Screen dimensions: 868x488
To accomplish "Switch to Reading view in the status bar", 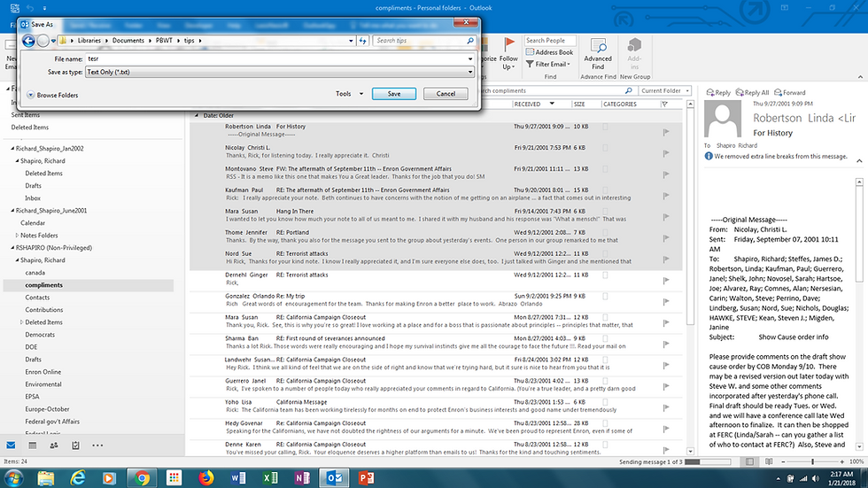I will tap(769, 461).
